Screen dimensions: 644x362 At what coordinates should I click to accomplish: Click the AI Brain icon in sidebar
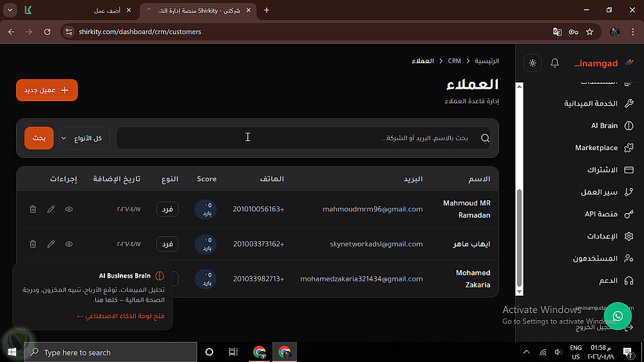click(x=629, y=126)
